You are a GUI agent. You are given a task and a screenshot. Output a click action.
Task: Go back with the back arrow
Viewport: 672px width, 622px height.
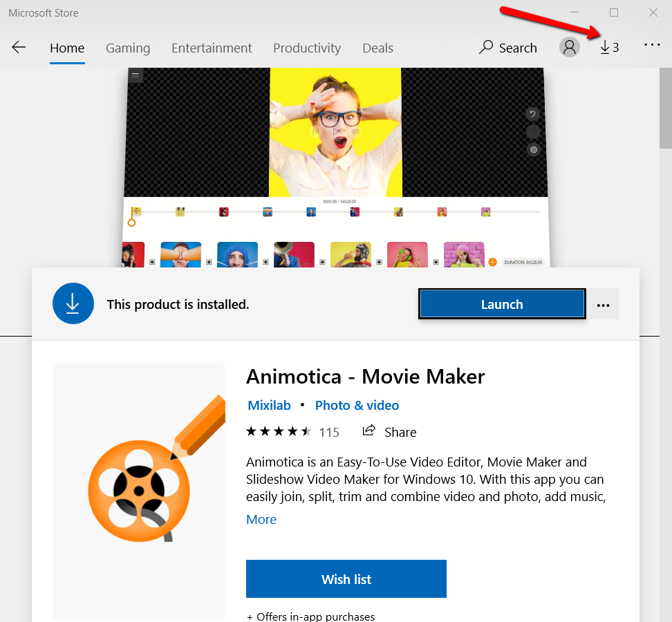19,48
